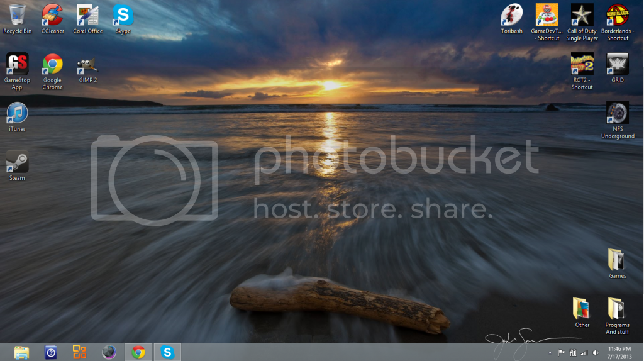Click the orange squares taskbar icon
Screen dimensions: 644x361
coord(80,352)
